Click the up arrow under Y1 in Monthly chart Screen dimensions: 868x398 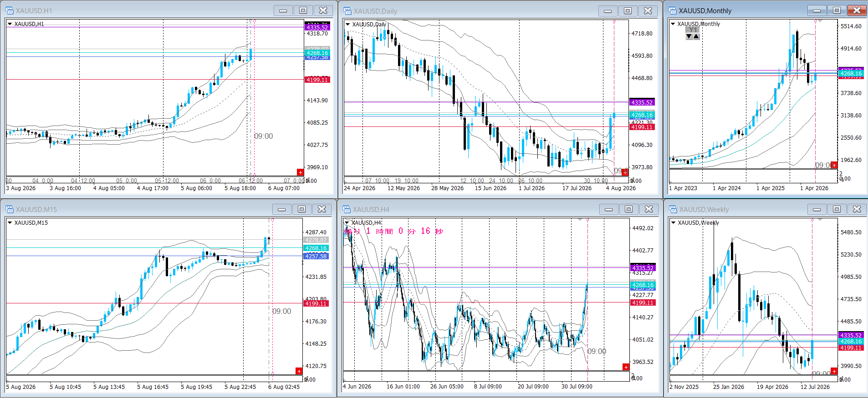[x=696, y=36]
